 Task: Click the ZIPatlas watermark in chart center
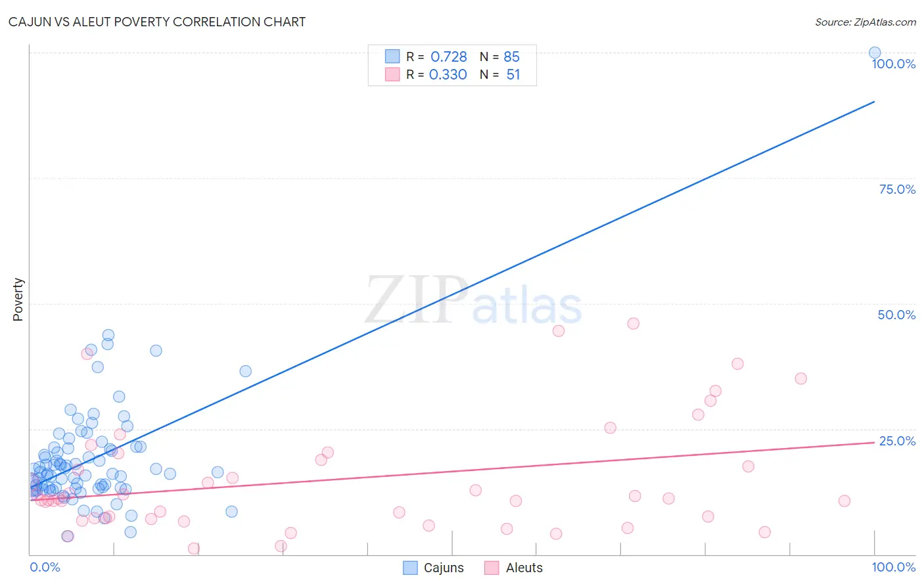(x=473, y=300)
